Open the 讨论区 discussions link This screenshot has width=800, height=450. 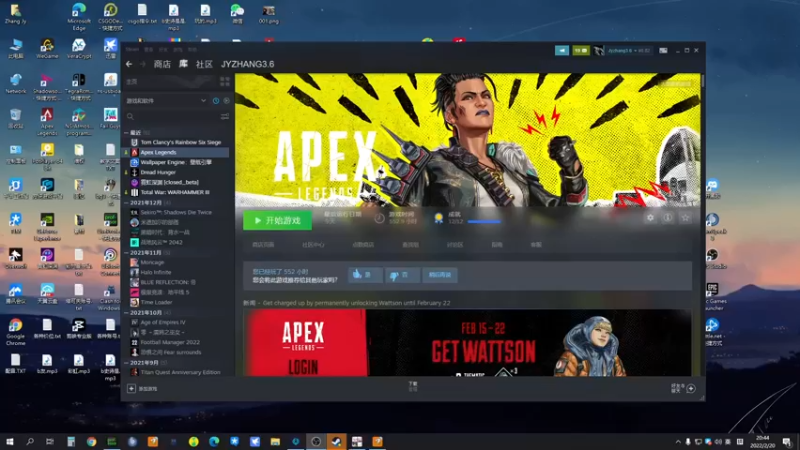click(x=455, y=245)
